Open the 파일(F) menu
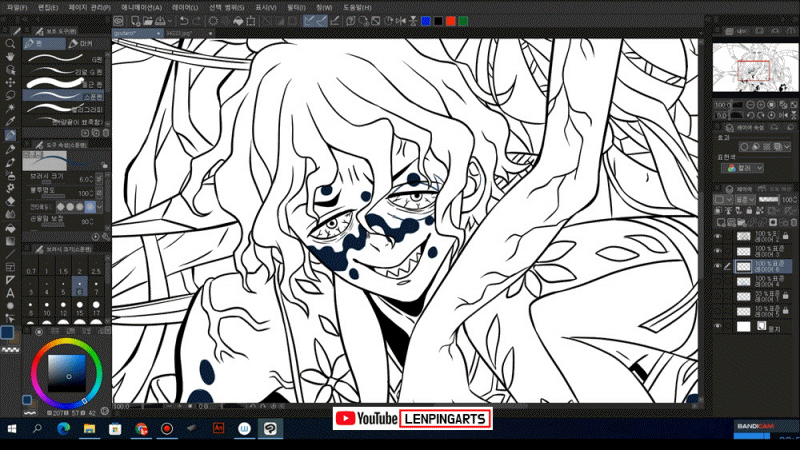800x450 pixels. (17, 8)
